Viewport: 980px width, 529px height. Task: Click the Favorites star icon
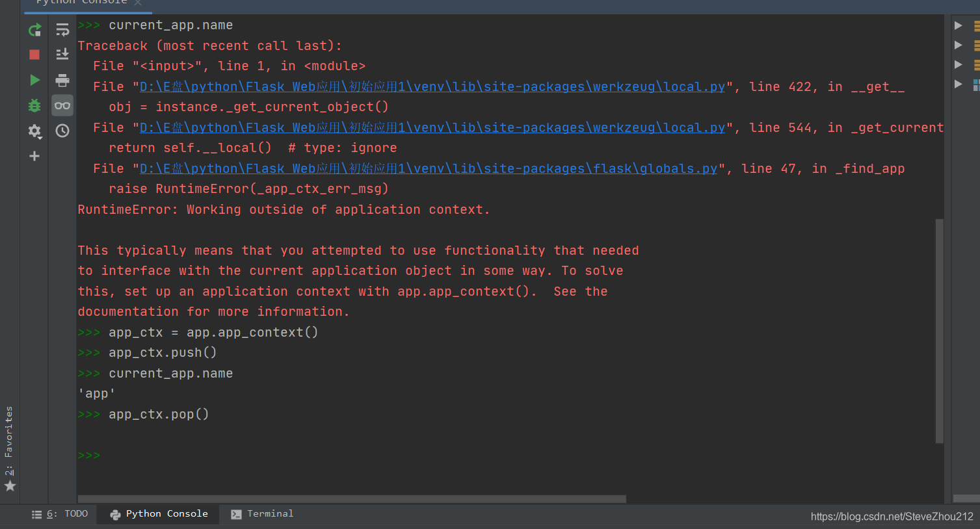tap(10, 485)
